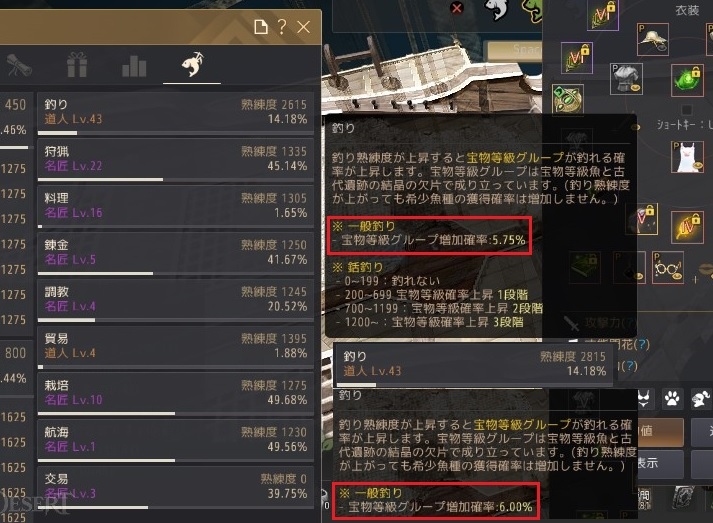Select the 釣り skill row
This screenshot has width=713, height=523.
pos(176,113)
